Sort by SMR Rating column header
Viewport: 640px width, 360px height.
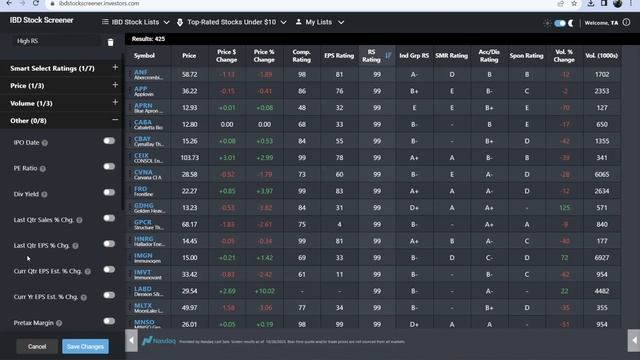(451, 56)
